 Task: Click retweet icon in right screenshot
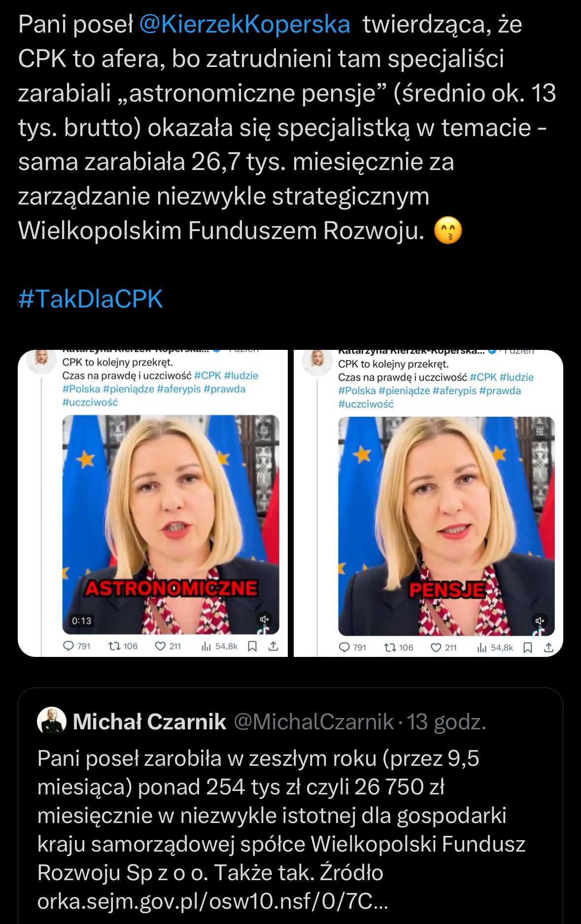point(390,648)
